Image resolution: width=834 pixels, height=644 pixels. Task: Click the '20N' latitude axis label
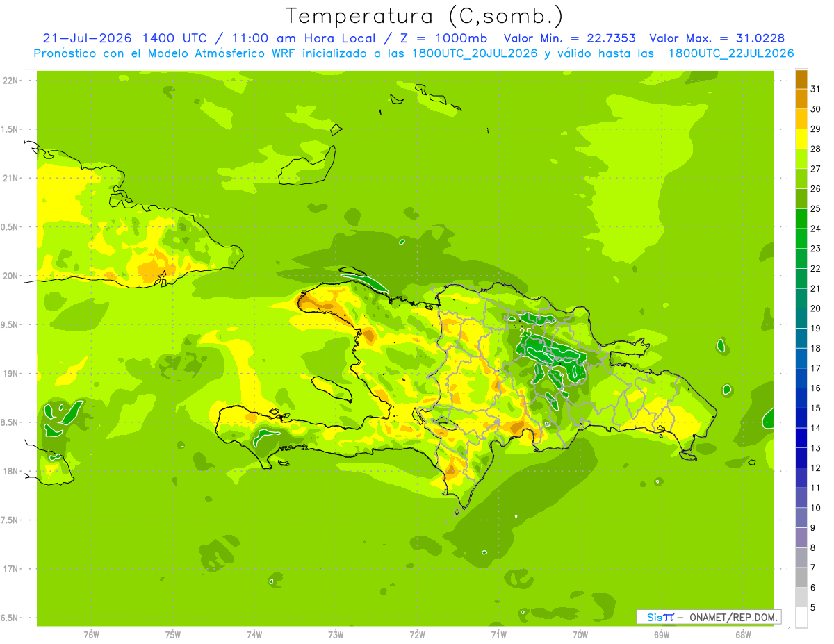10,276
